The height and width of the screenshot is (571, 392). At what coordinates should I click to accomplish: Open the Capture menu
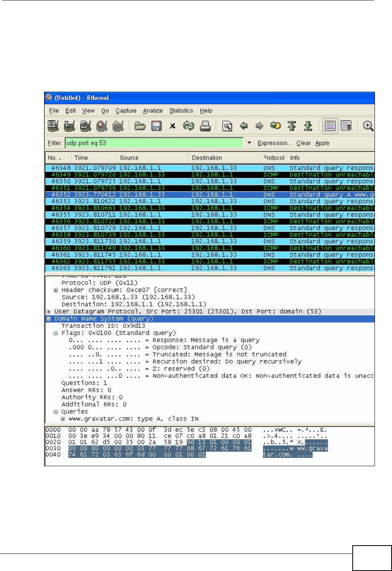(x=126, y=111)
